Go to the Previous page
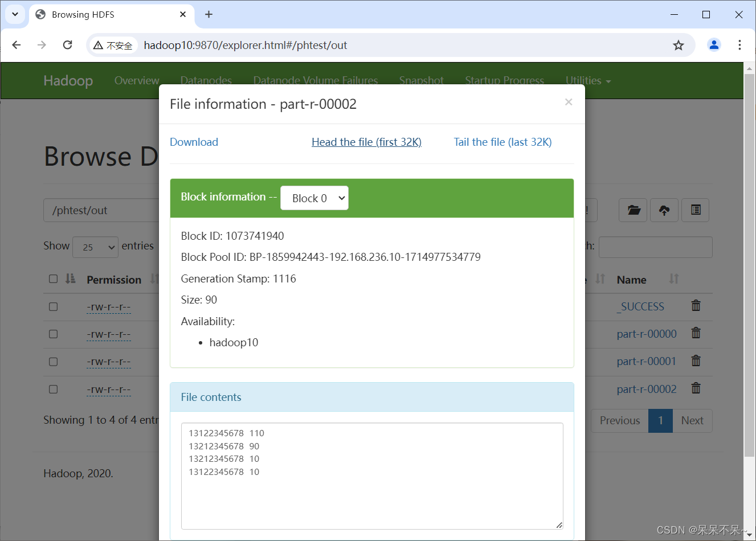 [620, 420]
